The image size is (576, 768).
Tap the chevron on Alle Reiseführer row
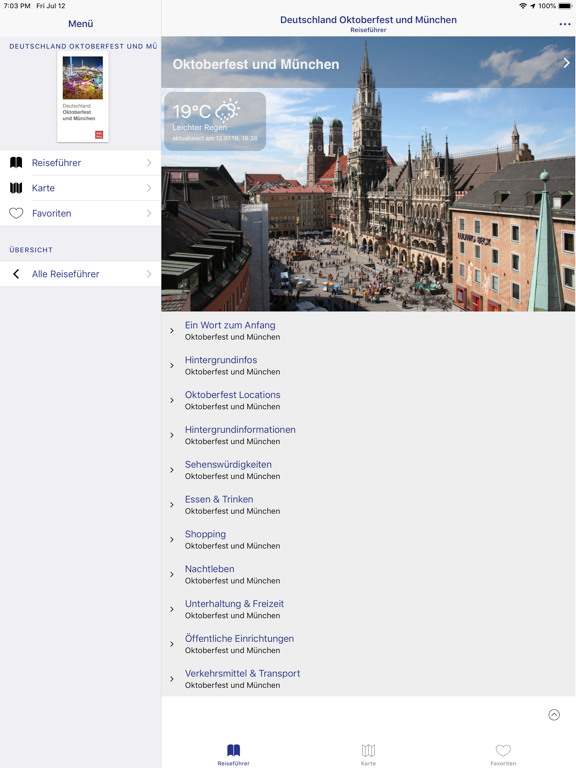[149, 274]
